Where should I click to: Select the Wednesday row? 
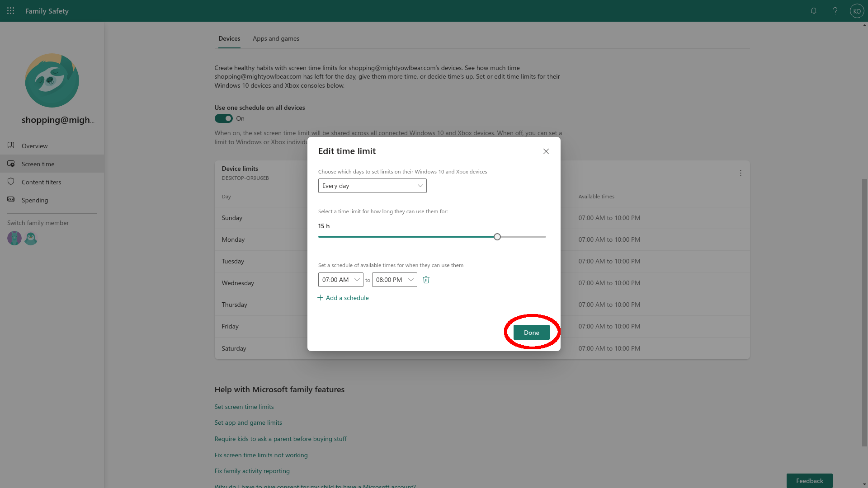click(x=482, y=283)
